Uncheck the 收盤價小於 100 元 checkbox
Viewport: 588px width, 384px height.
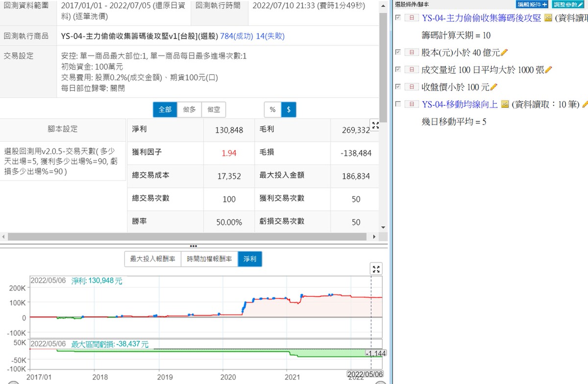[398, 87]
